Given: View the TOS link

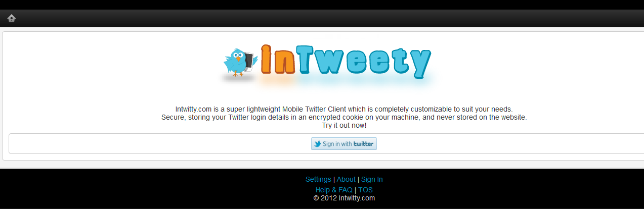Looking at the screenshot, I should click(365, 190).
